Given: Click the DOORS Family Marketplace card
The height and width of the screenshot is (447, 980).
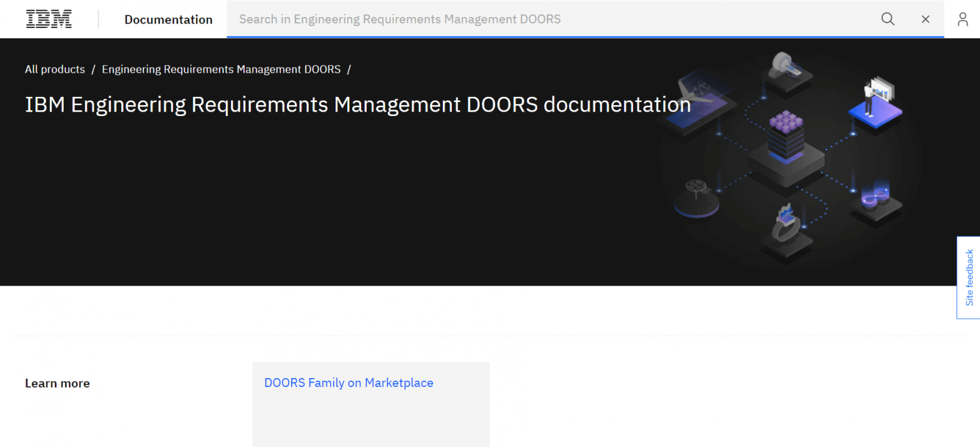Looking at the screenshot, I should pos(371,404).
